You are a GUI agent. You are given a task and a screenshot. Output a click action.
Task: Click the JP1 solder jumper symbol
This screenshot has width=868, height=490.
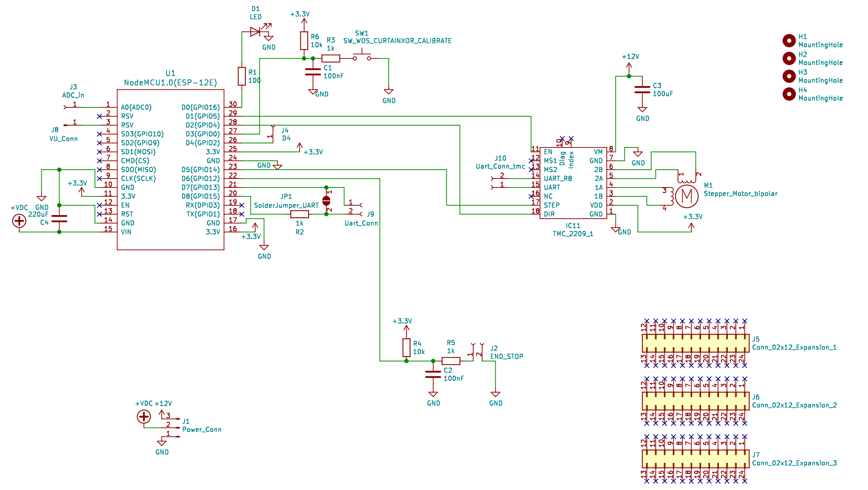click(326, 201)
